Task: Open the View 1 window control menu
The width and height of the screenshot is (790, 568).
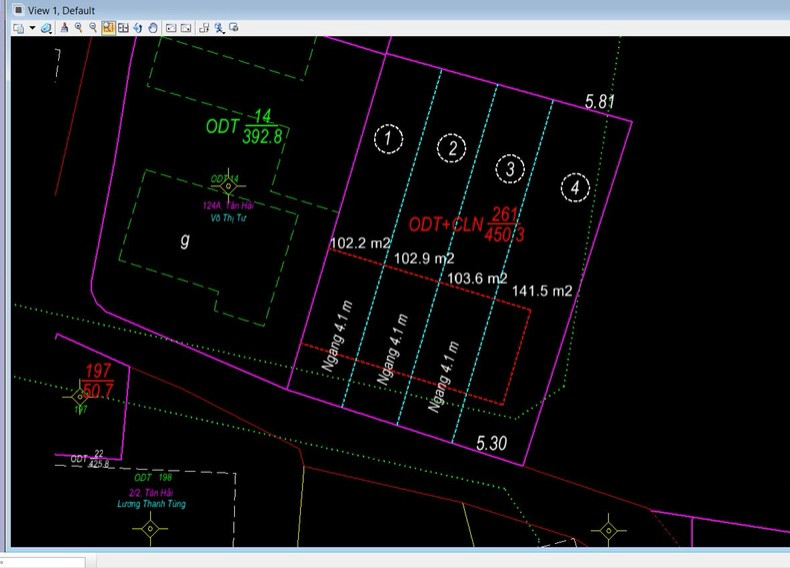Action: (x=18, y=10)
